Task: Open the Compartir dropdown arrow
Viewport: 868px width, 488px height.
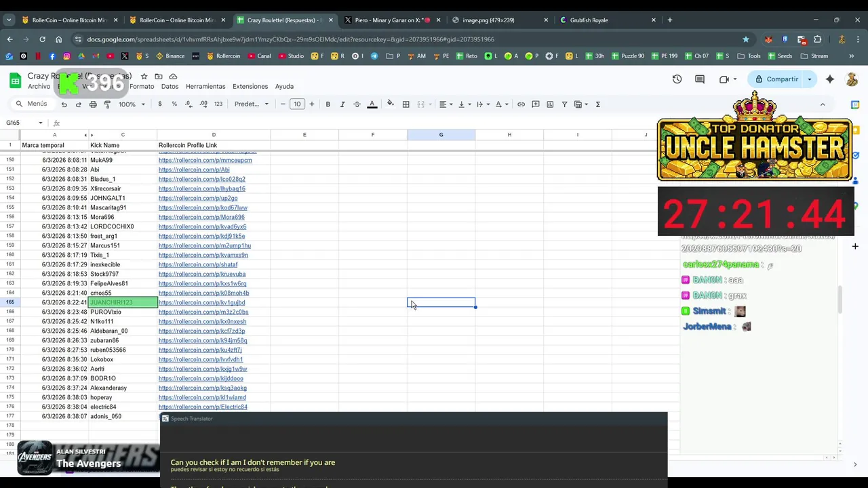Action: click(809, 79)
